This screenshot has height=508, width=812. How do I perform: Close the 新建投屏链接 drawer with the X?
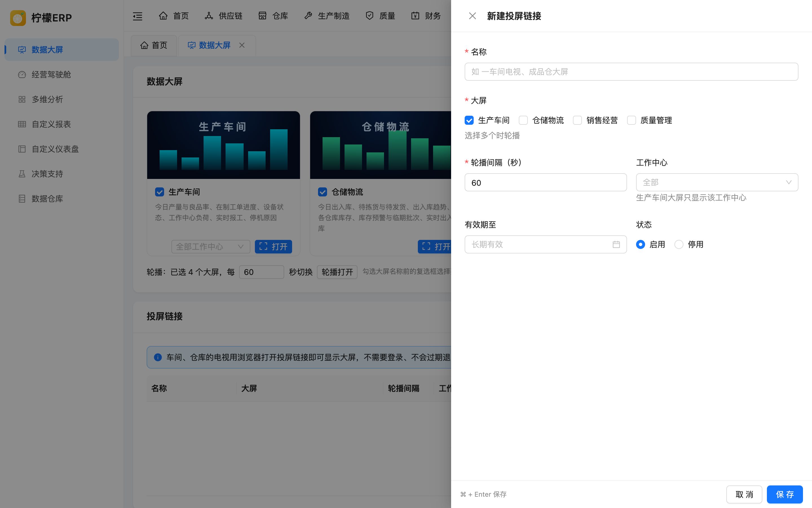point(473,16)
